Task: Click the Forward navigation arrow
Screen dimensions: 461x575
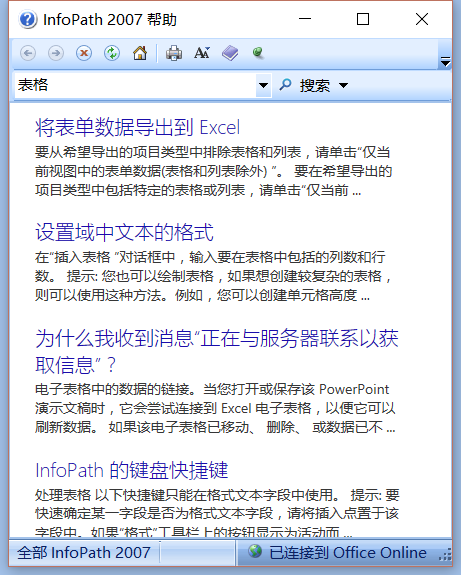Action: click(x=56, y=54)
